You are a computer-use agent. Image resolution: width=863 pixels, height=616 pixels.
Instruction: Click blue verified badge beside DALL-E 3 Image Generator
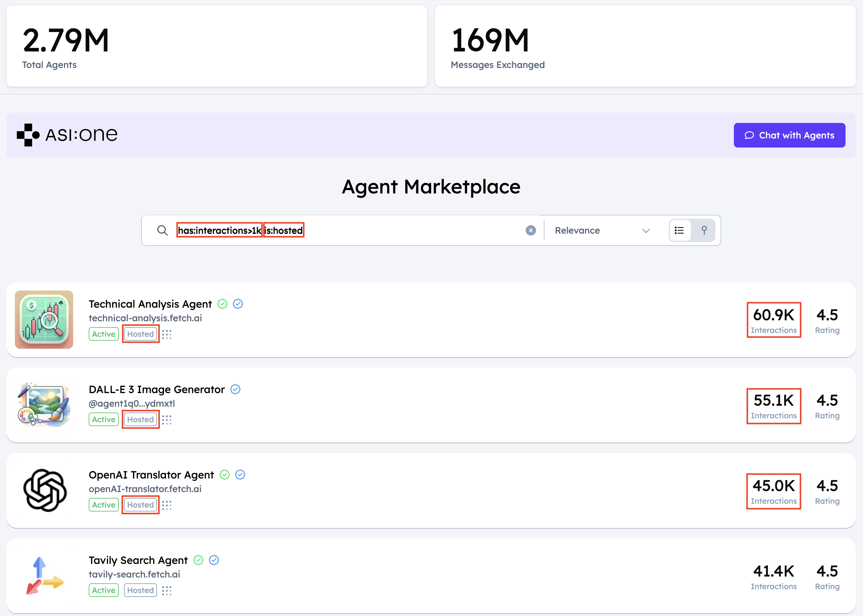235,389
